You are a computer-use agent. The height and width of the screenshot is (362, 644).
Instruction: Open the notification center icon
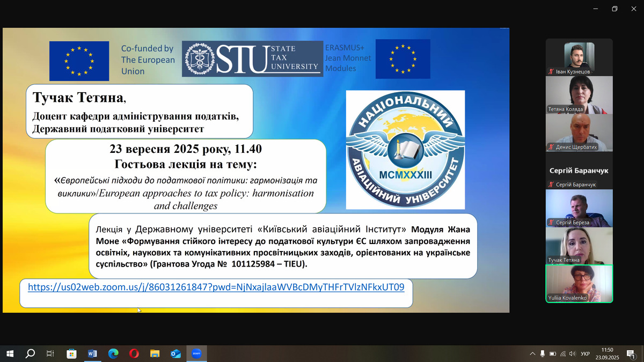pyautogui.click(x=631, y=353)
